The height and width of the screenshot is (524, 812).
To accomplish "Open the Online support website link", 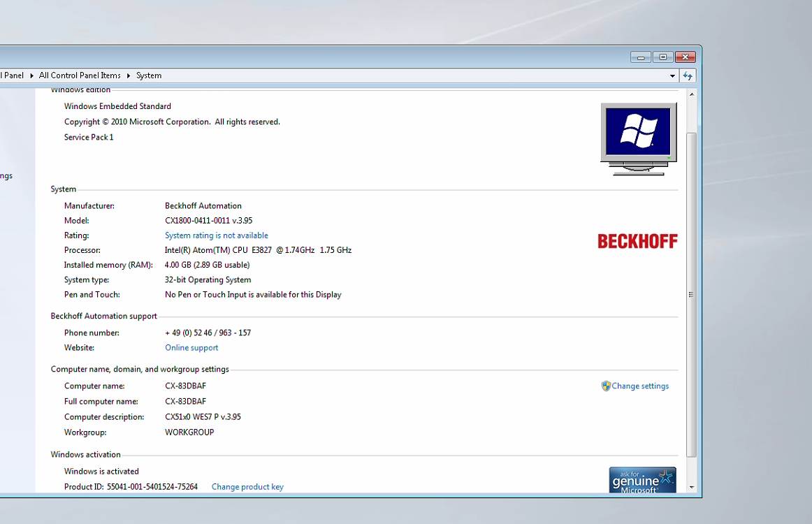I will 191,347.
